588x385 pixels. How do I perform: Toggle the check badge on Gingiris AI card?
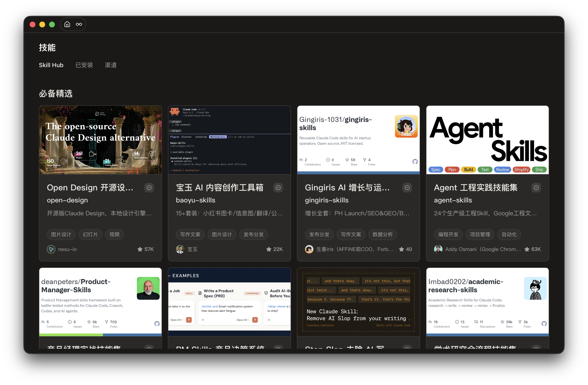(407, 188)
